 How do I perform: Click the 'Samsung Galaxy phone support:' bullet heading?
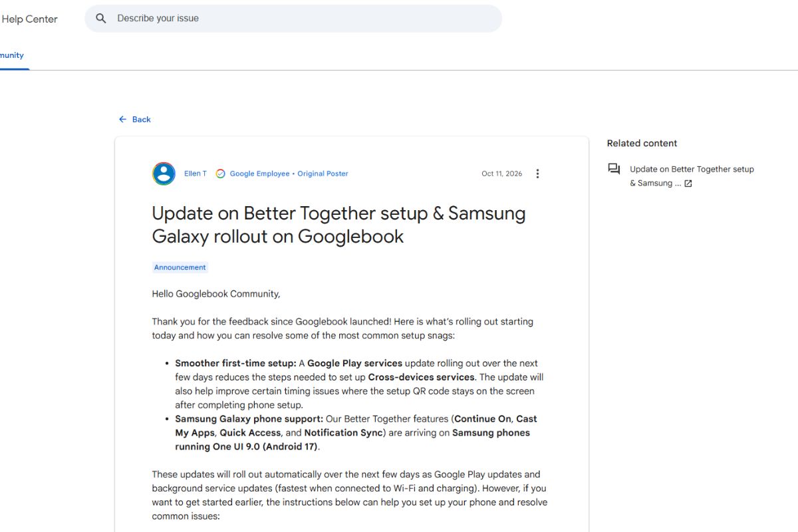coord(249,419)
